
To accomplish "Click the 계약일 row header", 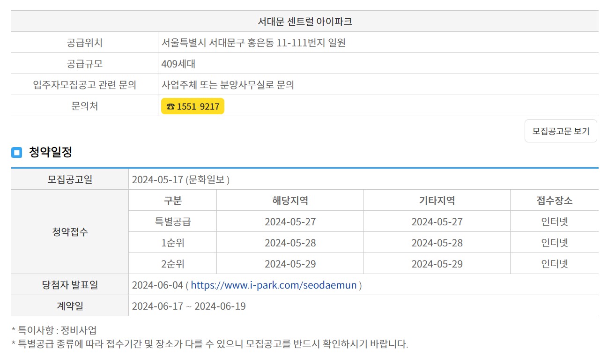I will (70, 306).
